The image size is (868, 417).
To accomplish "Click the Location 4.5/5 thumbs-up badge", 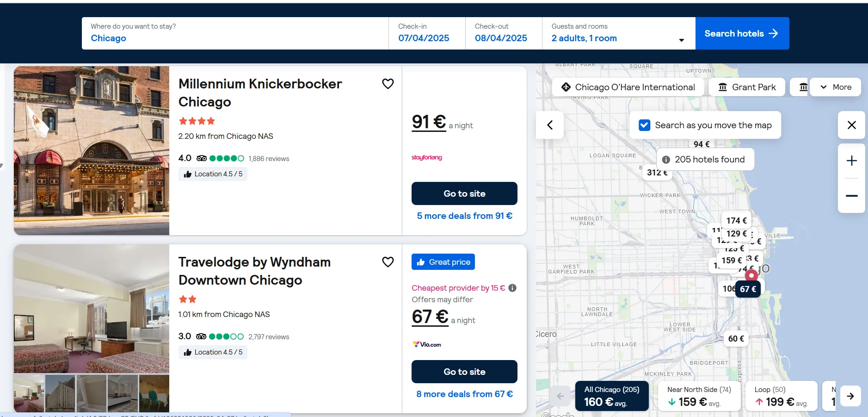I will tap(212, 174).
